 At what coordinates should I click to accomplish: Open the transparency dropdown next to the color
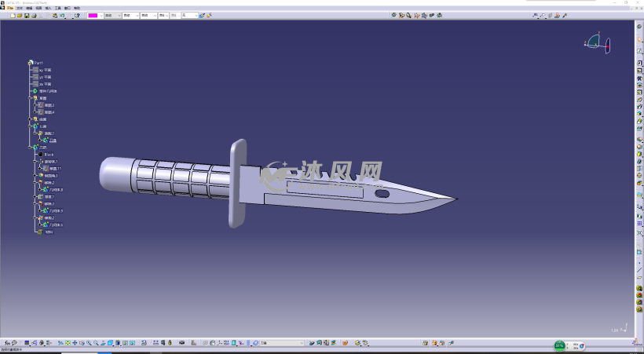click(121, 15)
